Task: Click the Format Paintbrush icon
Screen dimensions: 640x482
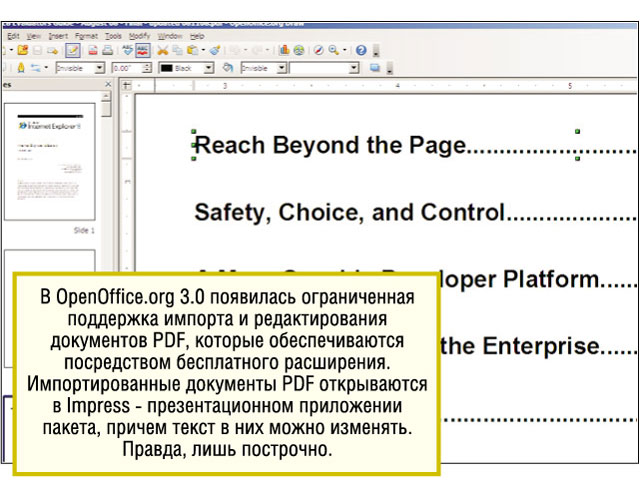Action: coord(215,50)
